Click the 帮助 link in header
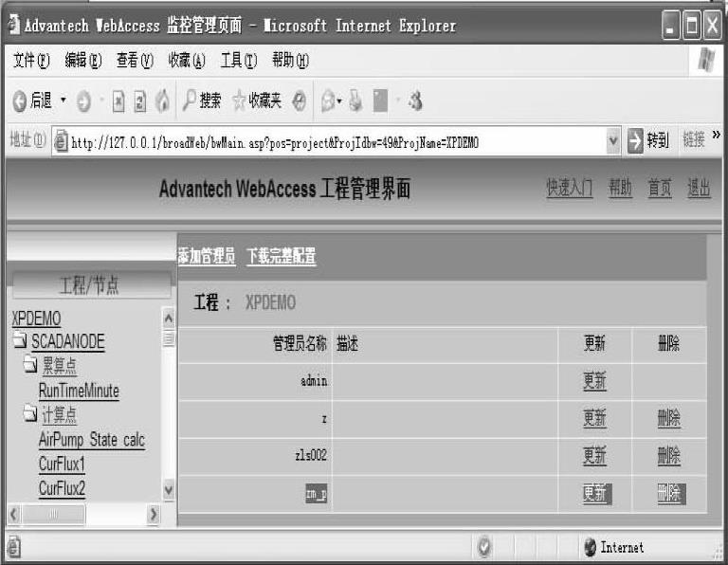Viewport: 728px width, 565px height. [620, 189]
